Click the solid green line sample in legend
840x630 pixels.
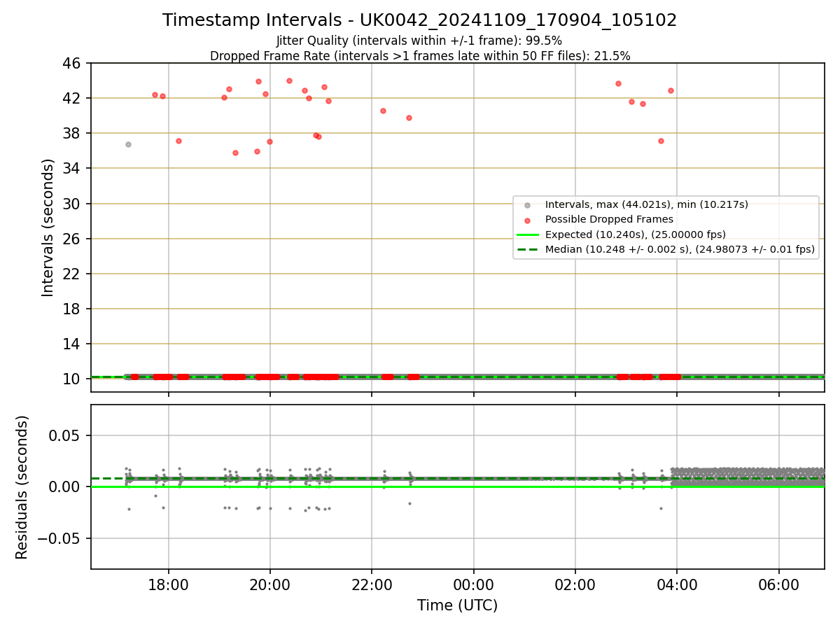click(528, 234)
